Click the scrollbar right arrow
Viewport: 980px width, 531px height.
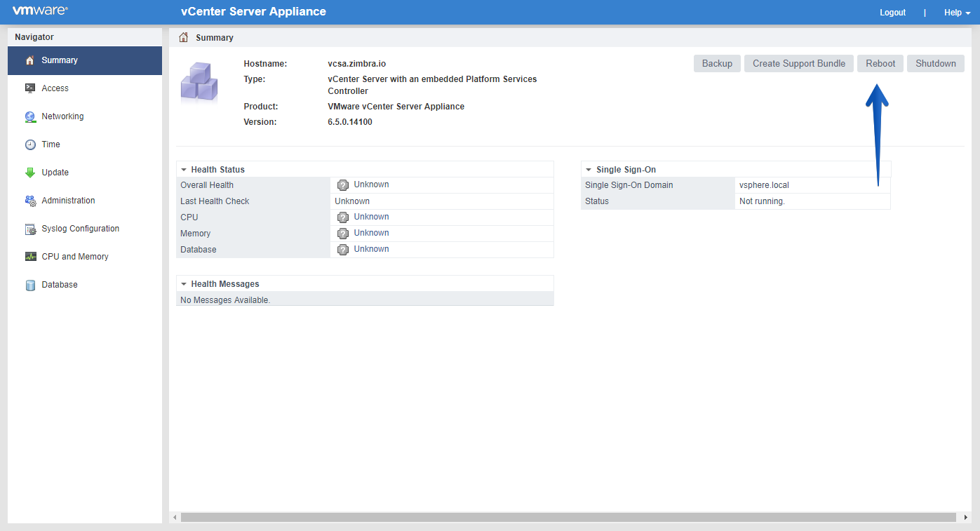tap(966, 517)
